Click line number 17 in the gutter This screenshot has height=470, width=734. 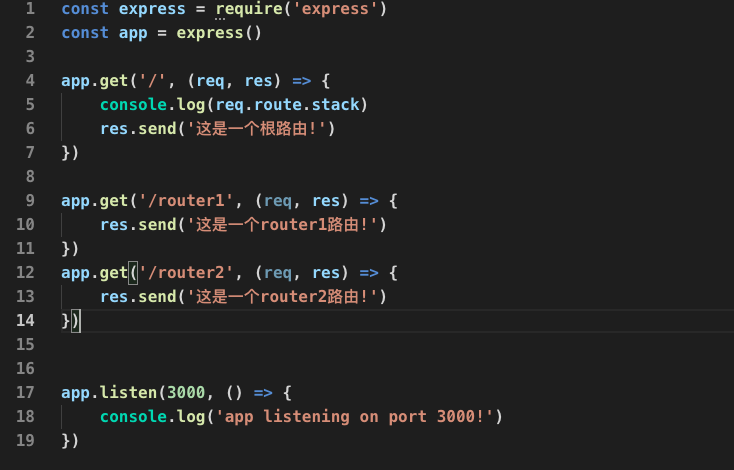click(x=25, y=392)
